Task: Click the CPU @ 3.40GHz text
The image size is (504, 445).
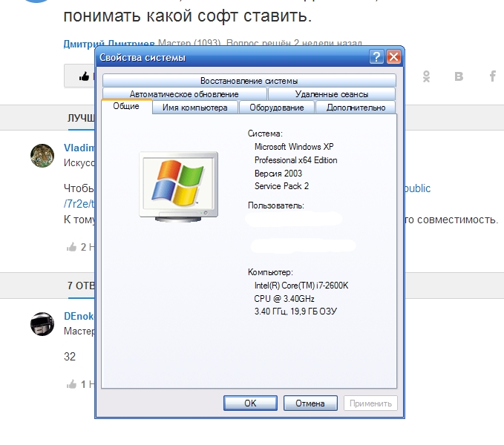Action: tap(284, 299)
